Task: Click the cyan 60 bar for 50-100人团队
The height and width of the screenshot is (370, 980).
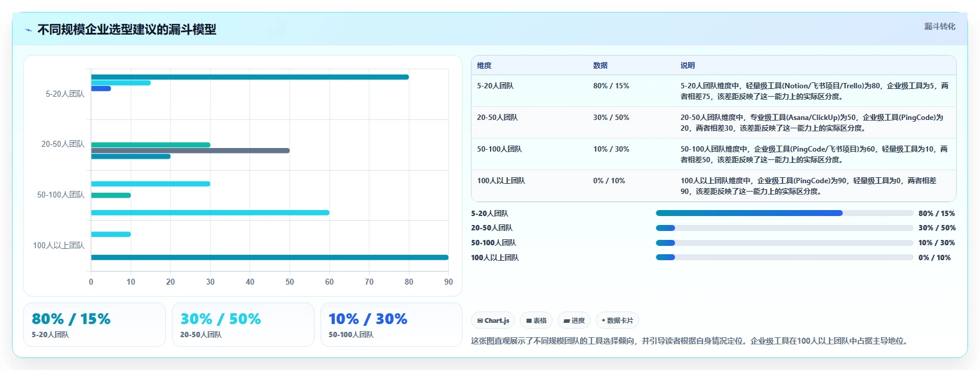Action: [x=210, y=212]
